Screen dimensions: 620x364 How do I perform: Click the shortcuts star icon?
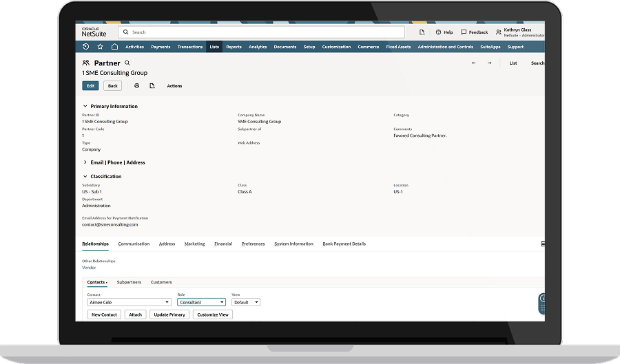pyautogui.click(x=100, y=47)
